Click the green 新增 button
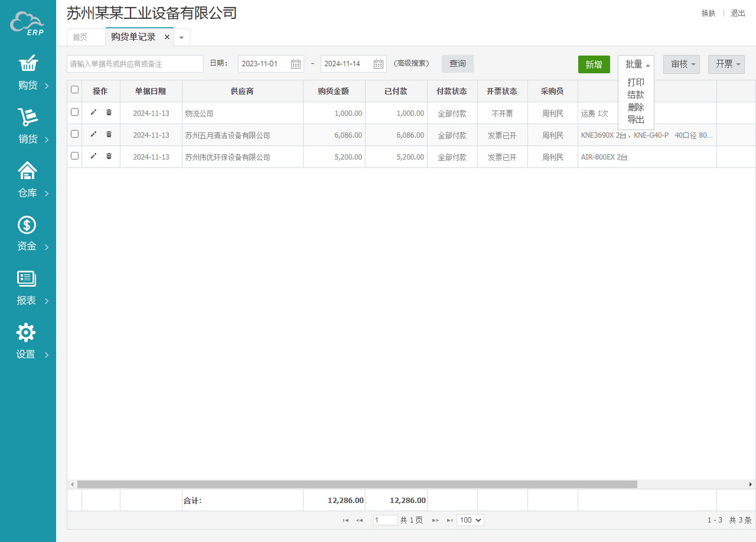Viewport: 756px width, 542px height. pos(593,64)
